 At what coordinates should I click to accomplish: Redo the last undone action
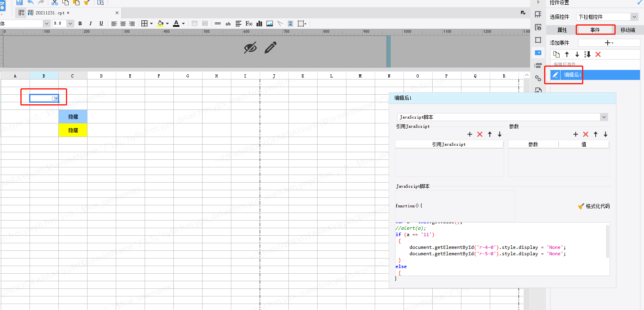[x=41, y=2]
